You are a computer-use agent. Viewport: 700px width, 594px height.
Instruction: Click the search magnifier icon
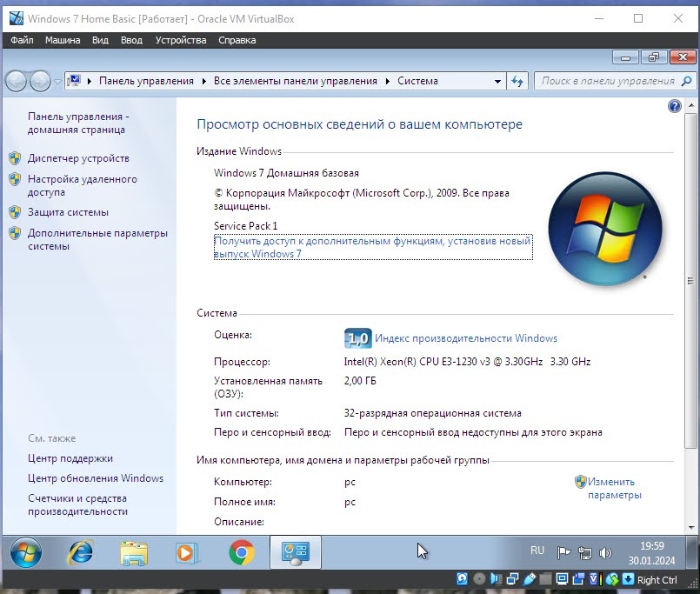687,81
